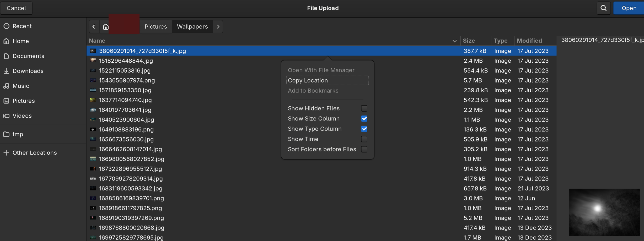Image resolution: width=644 pixels, height=241 pixels.
Task: Click the home folder icon in path bar
Action: coord(106,26)
